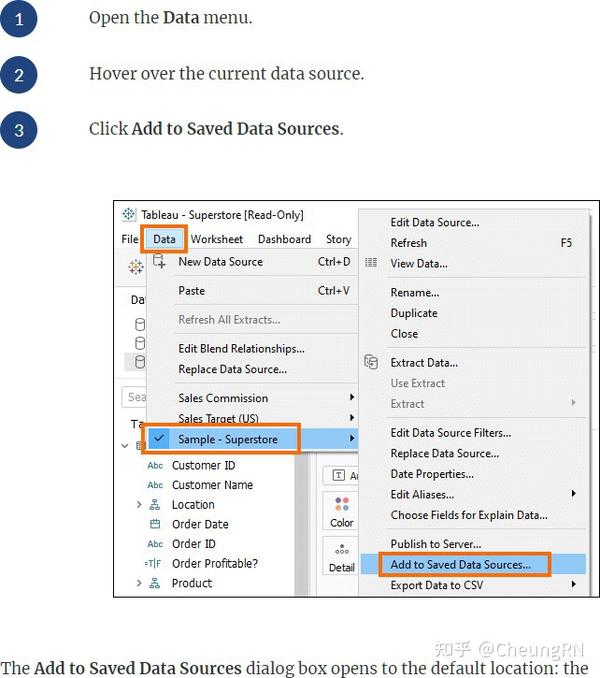Open the Detail marks card button
The image size is (600, 678).
(x=341, y=556)
